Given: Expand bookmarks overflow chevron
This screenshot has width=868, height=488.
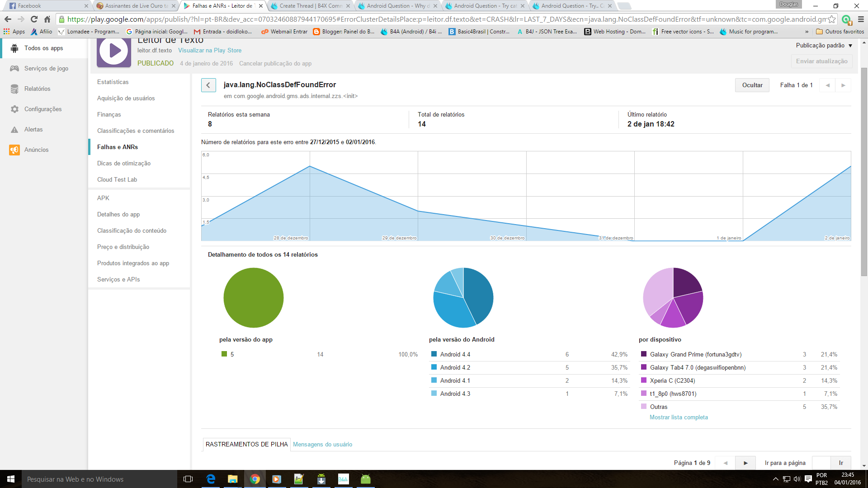Looking at the screenshot, I should (x=807, y=32).
